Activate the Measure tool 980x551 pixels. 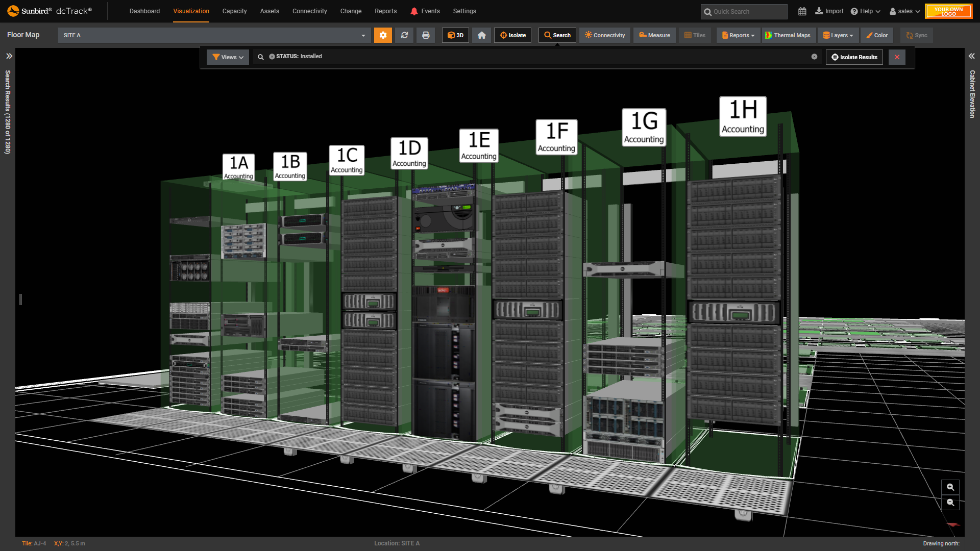coord(654,35)
